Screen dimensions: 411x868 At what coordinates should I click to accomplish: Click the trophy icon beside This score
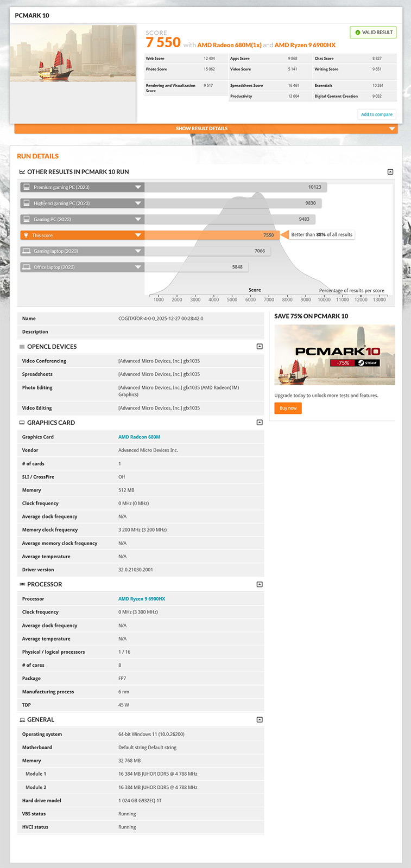click(x=26, y=235)
